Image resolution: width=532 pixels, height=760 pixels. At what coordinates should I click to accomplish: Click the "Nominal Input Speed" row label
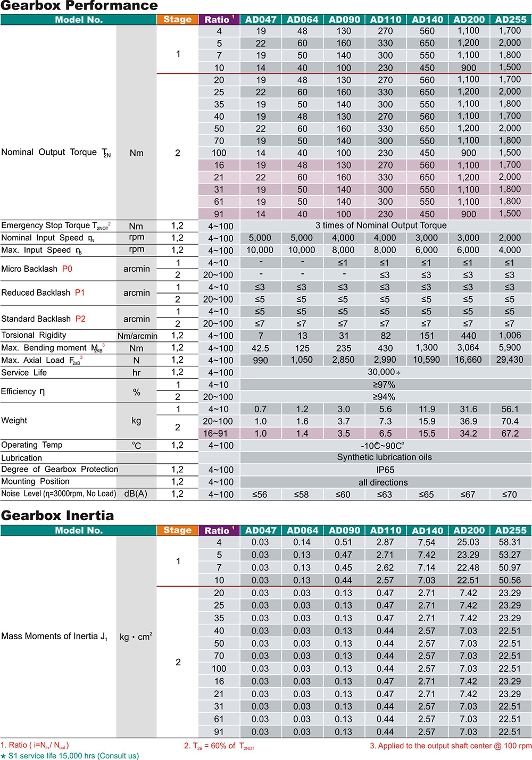(48, 238)
